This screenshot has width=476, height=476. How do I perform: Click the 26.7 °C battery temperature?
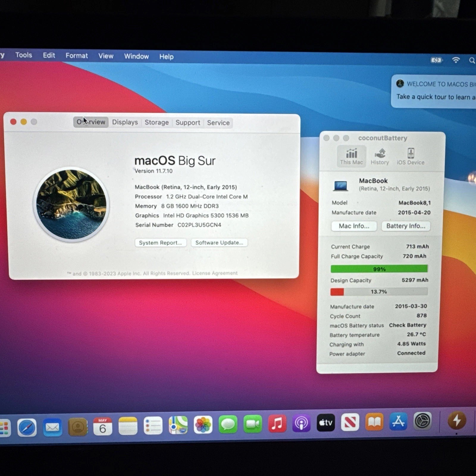pyautogui.click(x=416, y=334)
